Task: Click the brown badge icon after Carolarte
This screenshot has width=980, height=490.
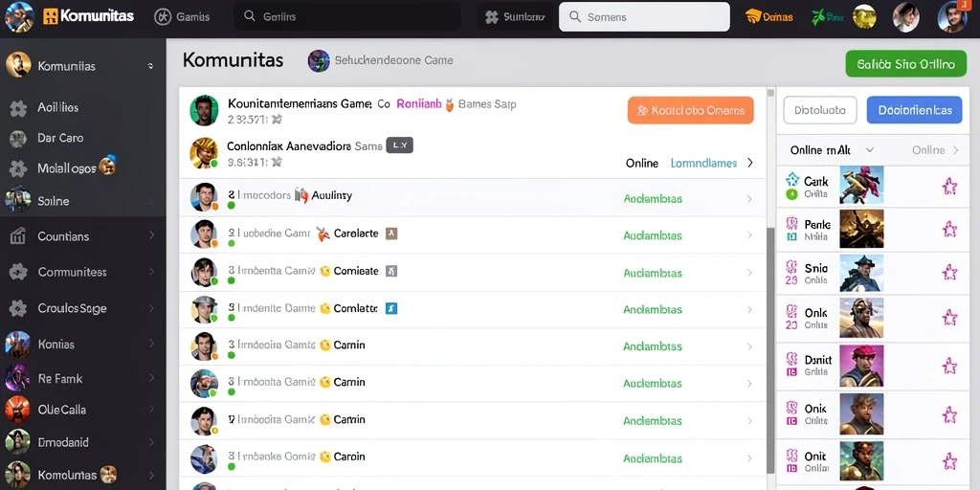Action: point(391,234)
